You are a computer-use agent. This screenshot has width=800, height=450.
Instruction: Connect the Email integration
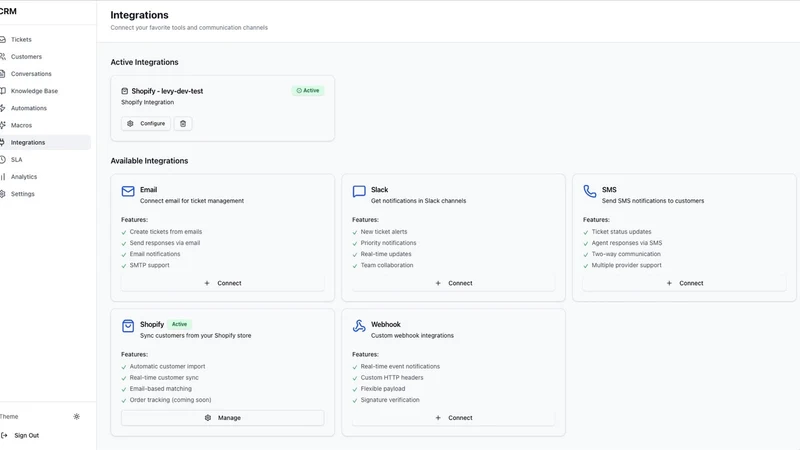click(x=222, y=283)
